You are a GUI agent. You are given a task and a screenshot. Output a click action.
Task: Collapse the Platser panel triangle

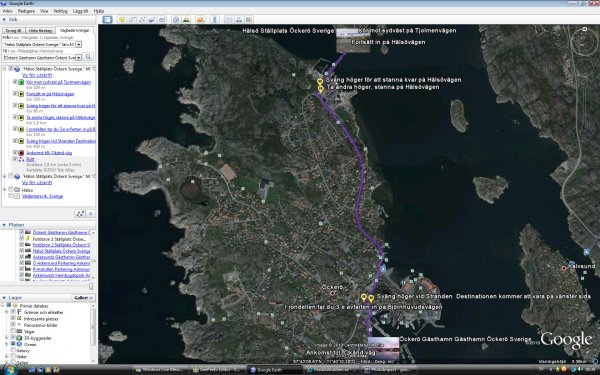pos(4,225)
